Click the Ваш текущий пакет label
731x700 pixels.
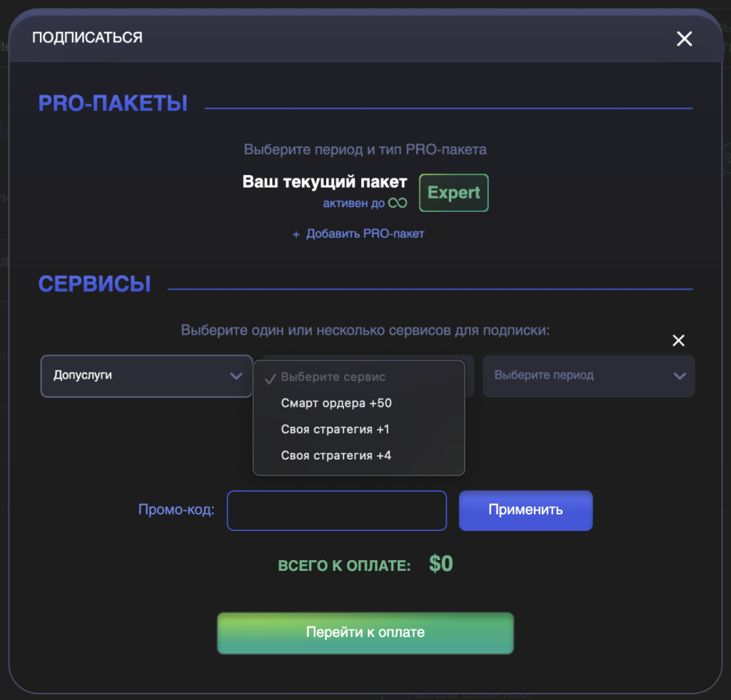325,182
